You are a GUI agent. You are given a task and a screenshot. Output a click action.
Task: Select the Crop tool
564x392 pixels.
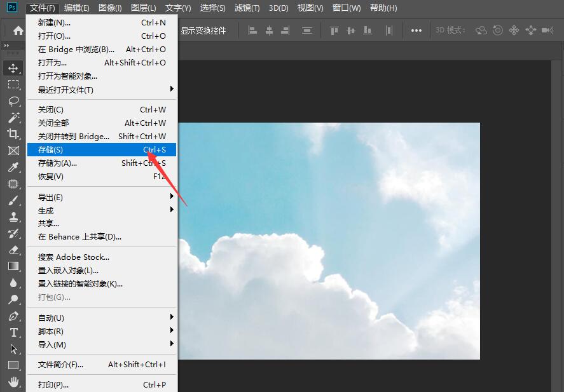(13, 134)
